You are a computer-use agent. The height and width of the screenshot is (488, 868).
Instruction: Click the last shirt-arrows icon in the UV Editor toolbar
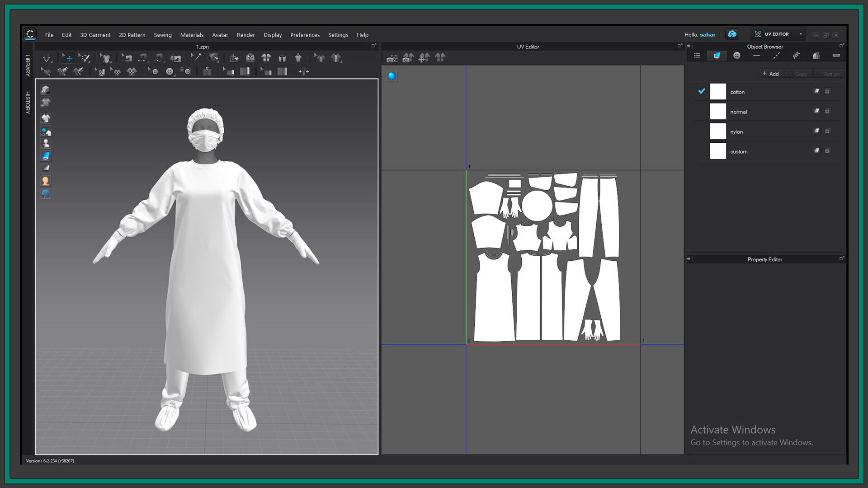click(x=440, y=57)
